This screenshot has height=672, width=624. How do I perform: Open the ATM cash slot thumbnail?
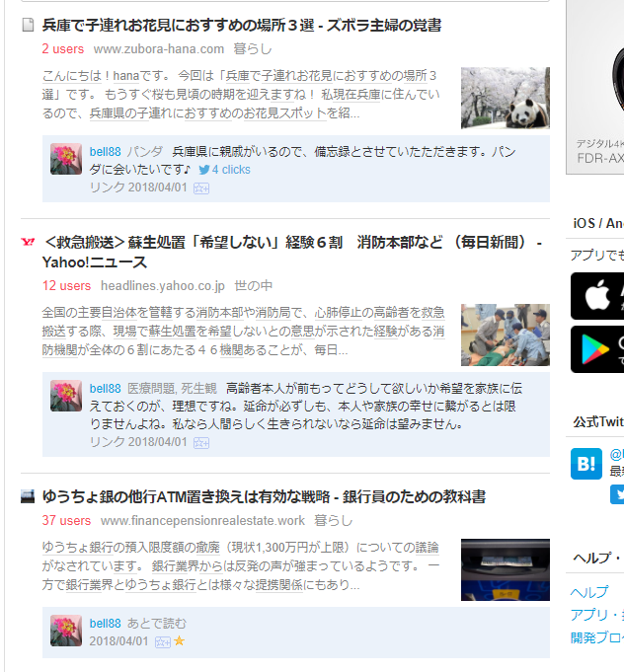point(506,569)
